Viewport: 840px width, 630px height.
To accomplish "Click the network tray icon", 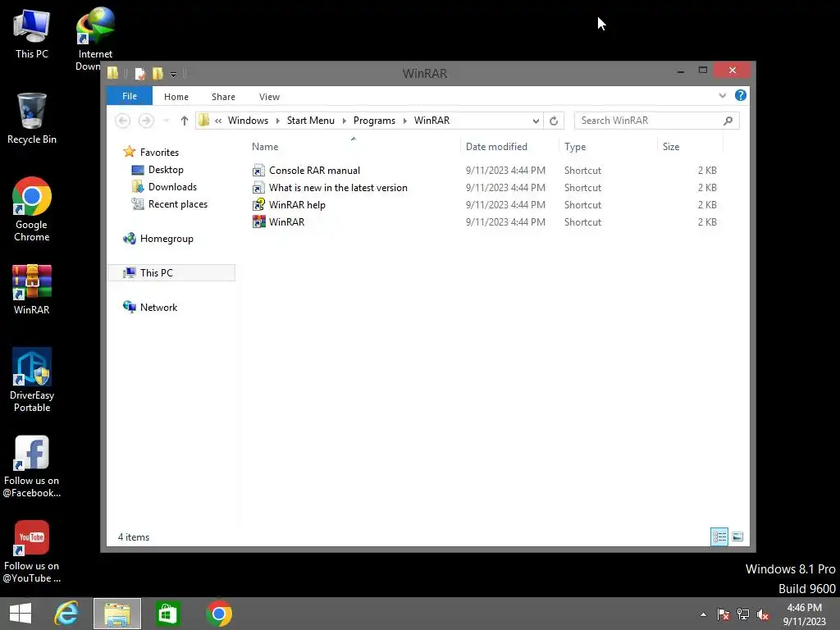I will [x=743, y=614].
